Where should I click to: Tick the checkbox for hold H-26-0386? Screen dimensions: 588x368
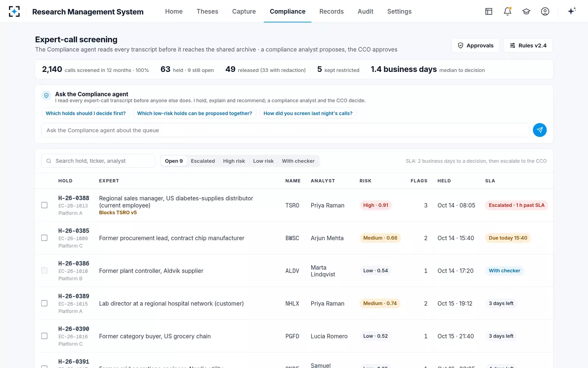(45, 271)
